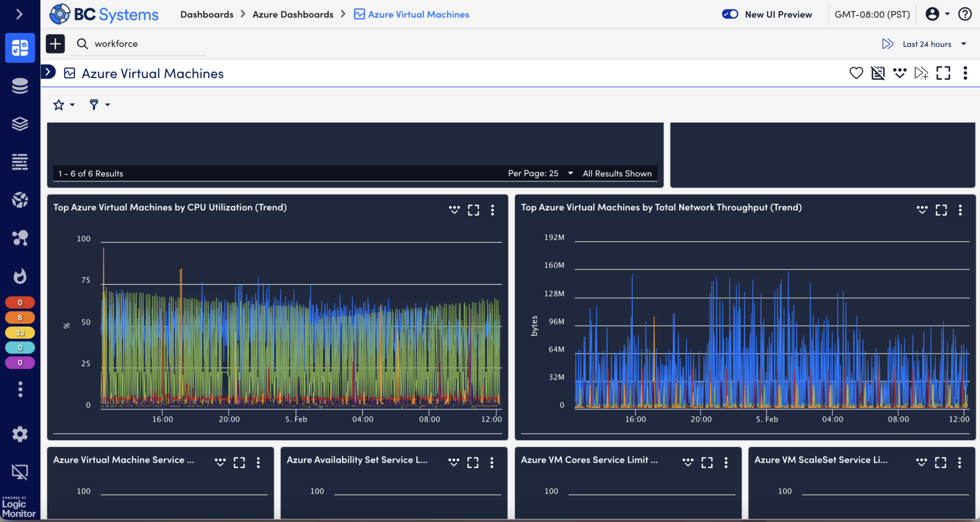Select the Websites globe icon in sidebar
Screen dimensions: 980x522
(20, 200)
